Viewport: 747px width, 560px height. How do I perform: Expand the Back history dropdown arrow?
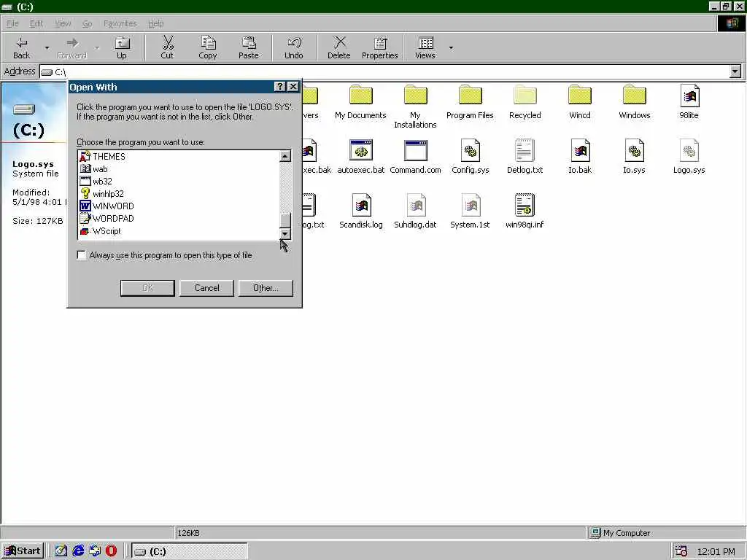47,47
